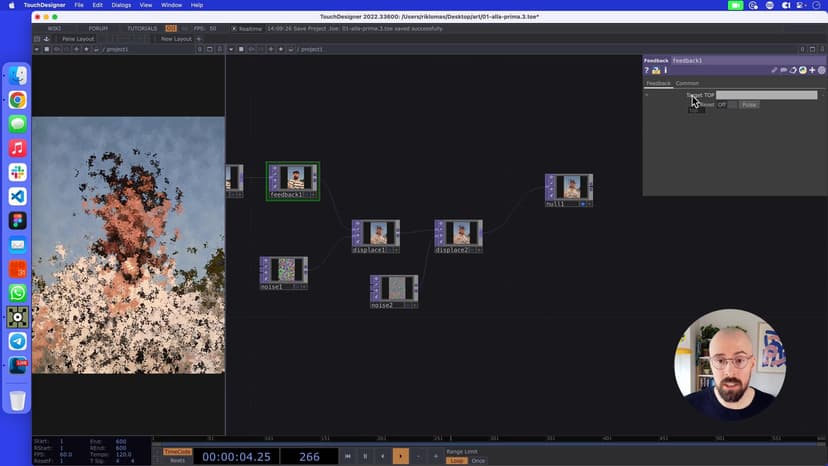Viewport: 828px width, 466px height.
Task: Open Visual Studio Code from the dock
Action: pyautogui.click(x=17, y=196)
